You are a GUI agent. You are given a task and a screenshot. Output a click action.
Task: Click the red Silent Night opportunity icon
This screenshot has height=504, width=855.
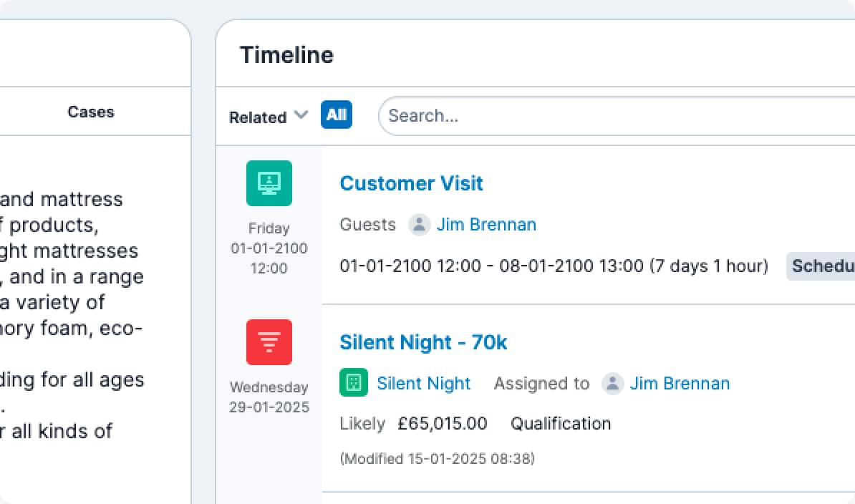click(x=269, y=342)
